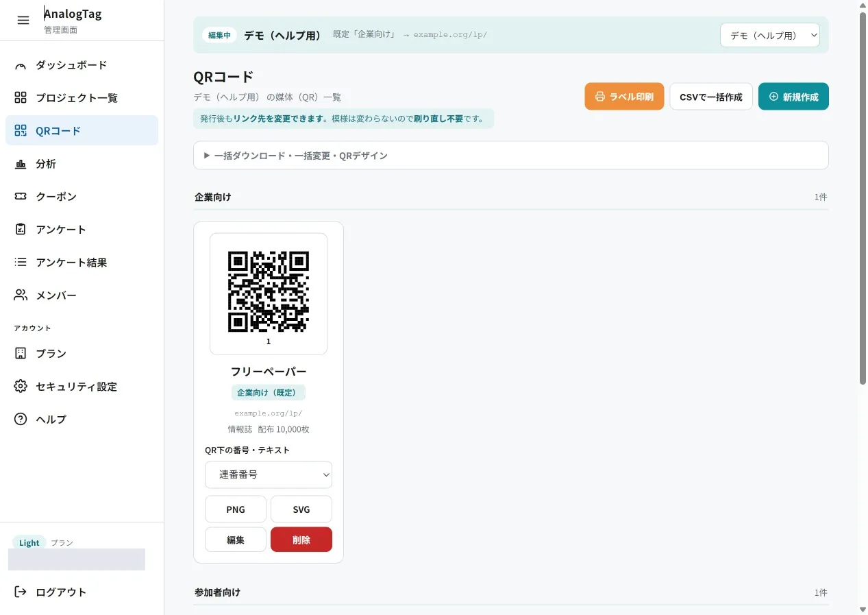Click the フリーペーパー QR code image

click(x=269, y=291)
